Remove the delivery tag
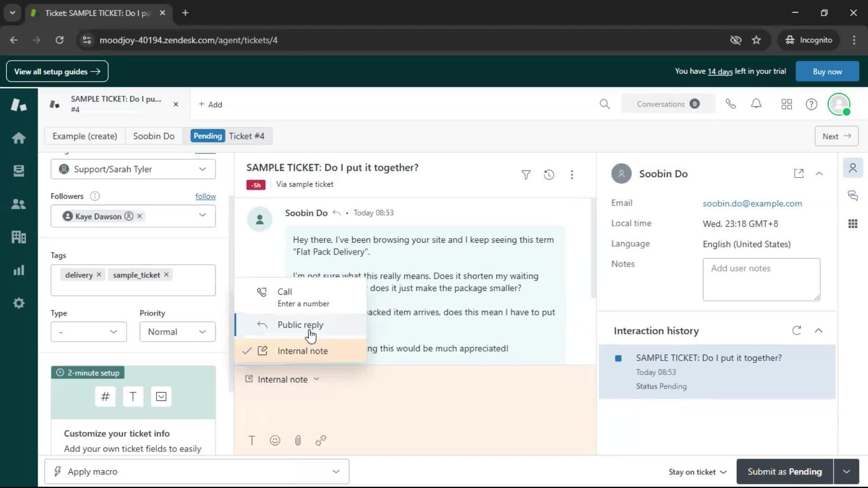This screenshot has height=488, width=868. tap(99, 275)
